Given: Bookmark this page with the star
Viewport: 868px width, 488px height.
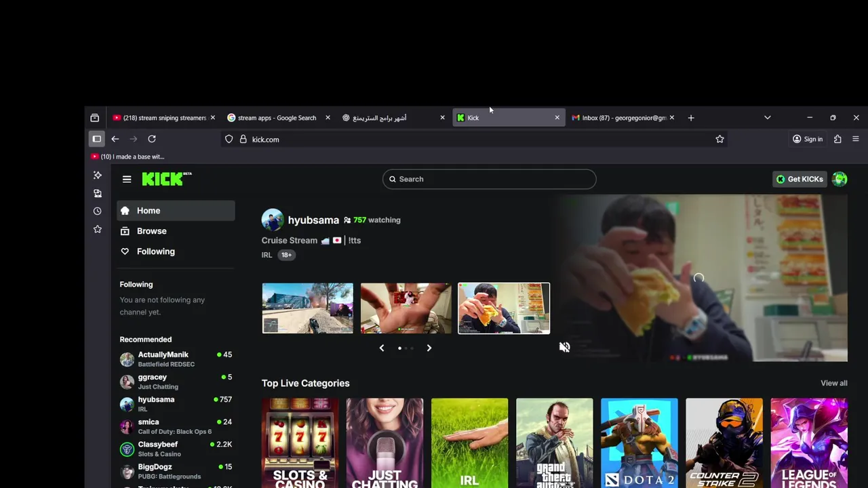Looking at the screenshot, I should (719, 139).
